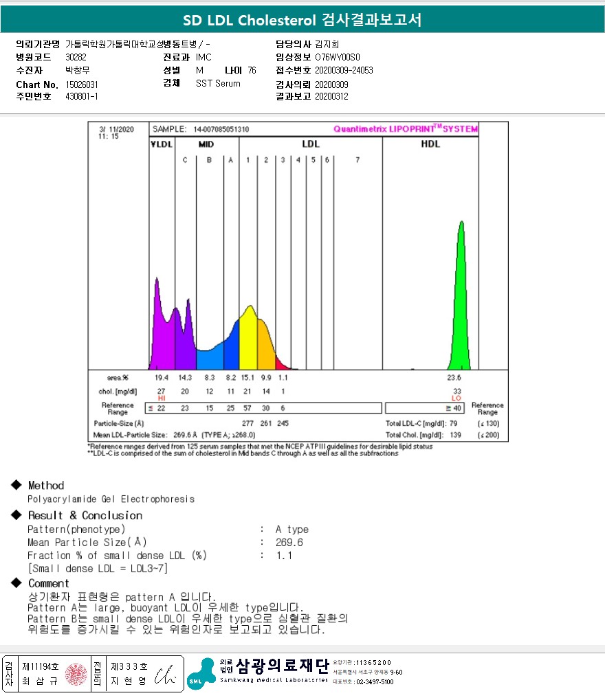Click the Quantimetrix LIPOPRINT SYSTEM label
Viewport: 605px width, 700px height.
405,128
